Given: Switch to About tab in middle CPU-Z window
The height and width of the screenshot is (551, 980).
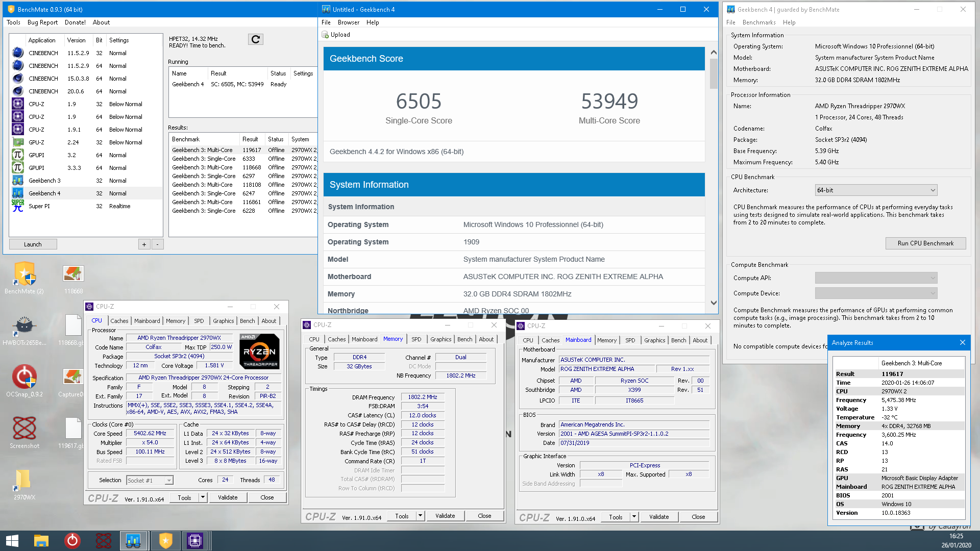Looking at the screenshot, I should click(486, 339).
